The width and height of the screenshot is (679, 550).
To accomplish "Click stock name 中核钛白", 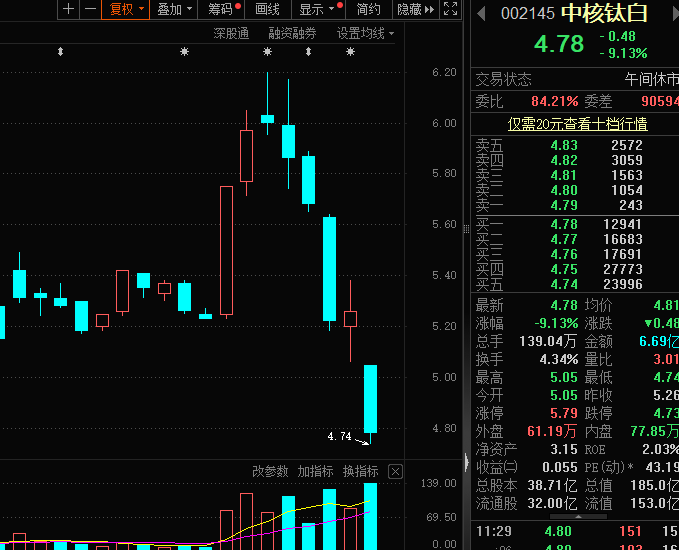I will pyautogui.click(x=604, y=13).
